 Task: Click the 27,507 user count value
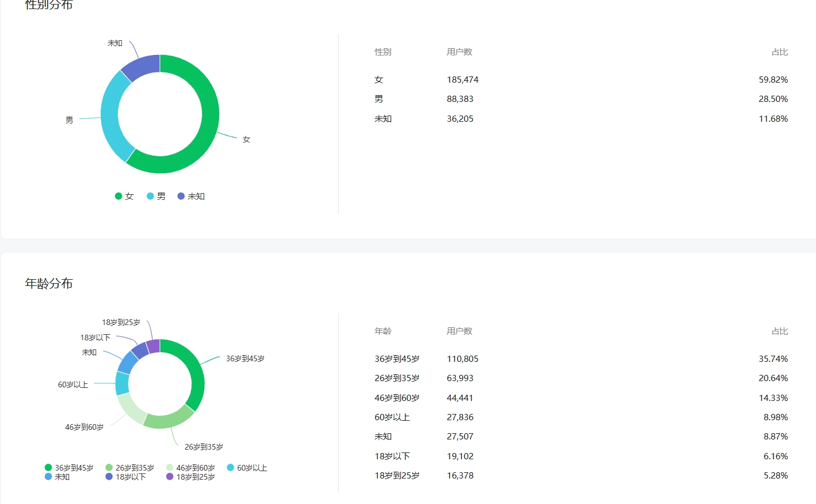tap(460, 437)
